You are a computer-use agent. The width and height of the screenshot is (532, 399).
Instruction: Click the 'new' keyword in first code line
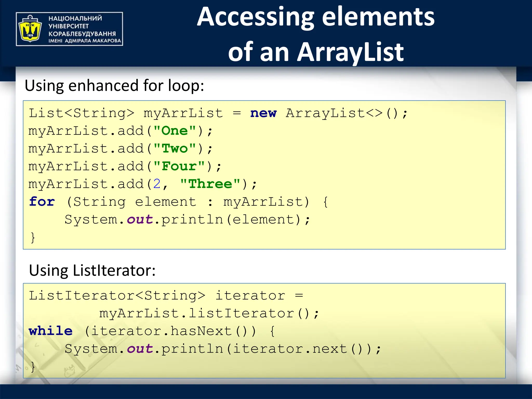coord(263,113)
